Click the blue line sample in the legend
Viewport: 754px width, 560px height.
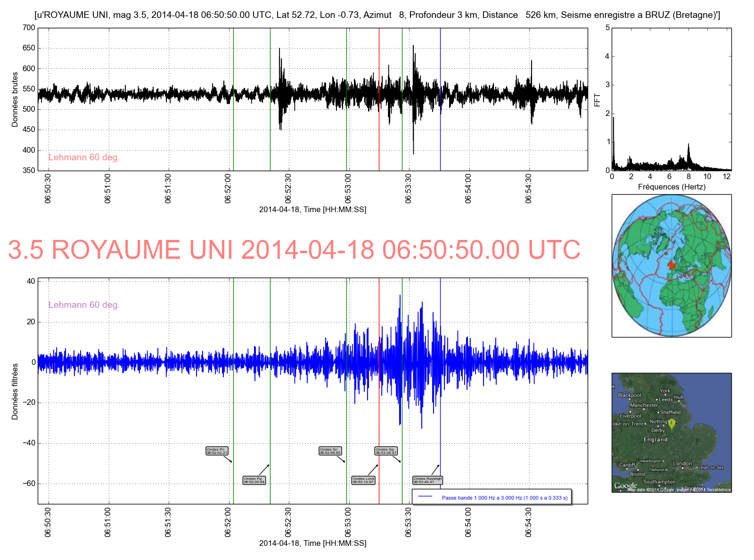pos(425,497)
